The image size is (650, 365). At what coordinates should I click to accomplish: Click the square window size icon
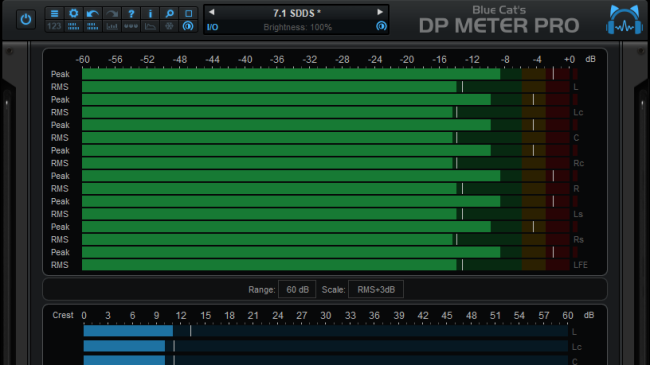tap(188, 13)
